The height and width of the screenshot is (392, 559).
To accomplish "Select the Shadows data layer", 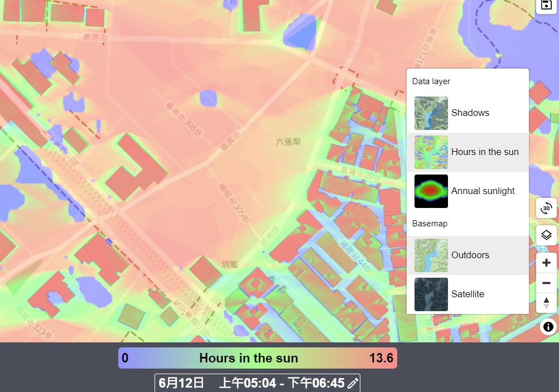I will tap(468, 113).
